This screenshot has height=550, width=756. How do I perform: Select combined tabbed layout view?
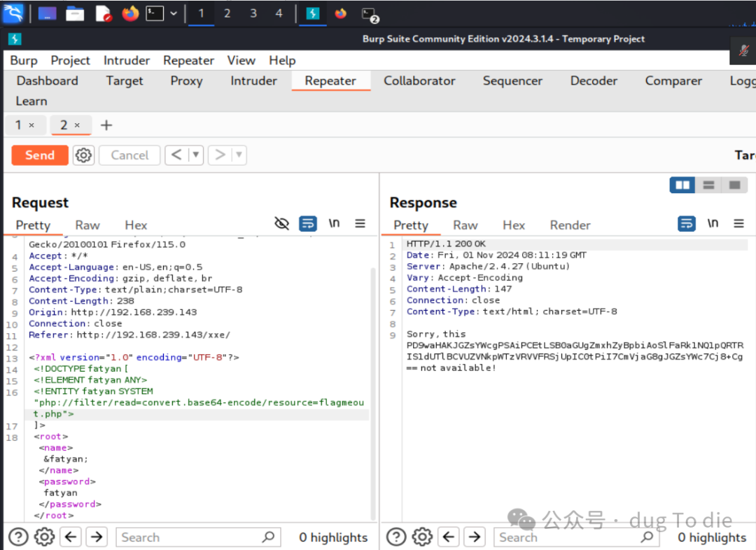click(x=734, y=185)
